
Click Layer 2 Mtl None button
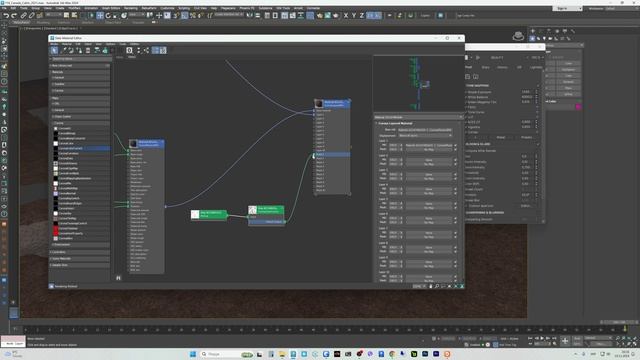[x=429, y=160]
